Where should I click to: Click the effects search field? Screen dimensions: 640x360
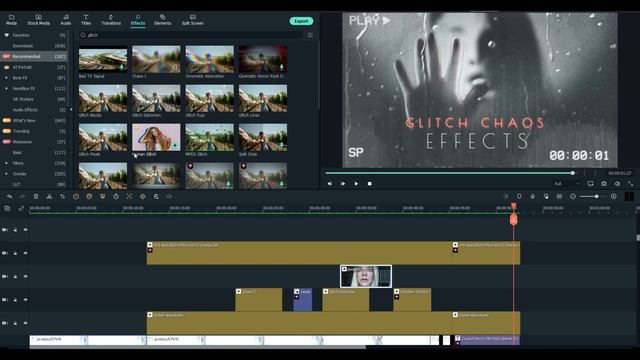click(191, 35)
